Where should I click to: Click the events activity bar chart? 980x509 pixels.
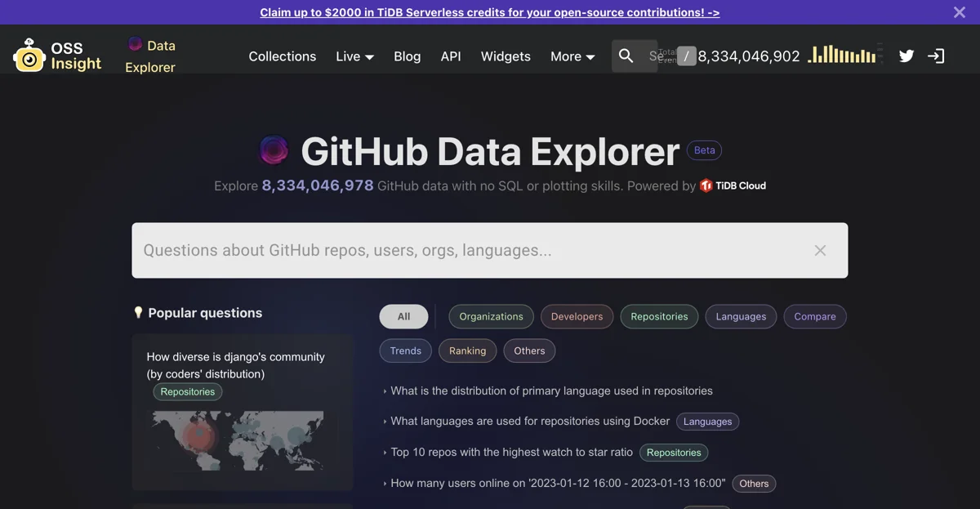[842, 54]
